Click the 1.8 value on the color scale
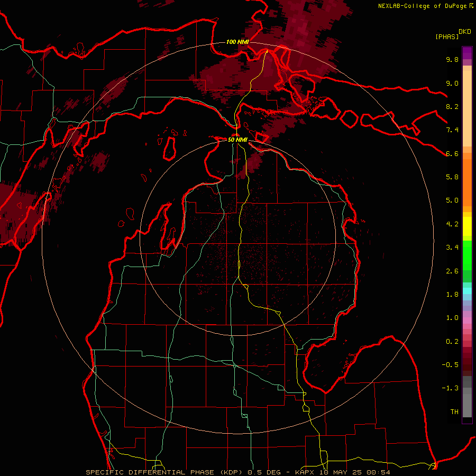 pos(452,295)
